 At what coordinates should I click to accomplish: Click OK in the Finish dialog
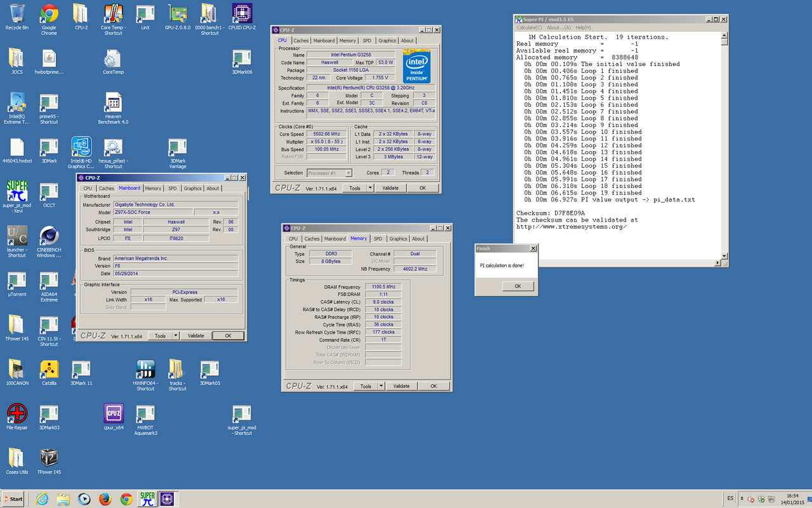click(518, 286)
